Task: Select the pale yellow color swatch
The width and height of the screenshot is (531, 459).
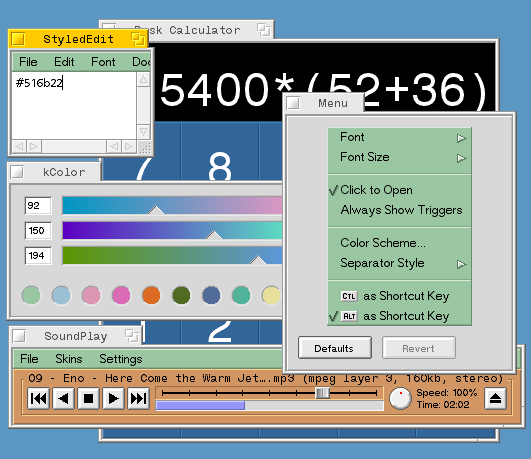Action: (x=271, y=295)
